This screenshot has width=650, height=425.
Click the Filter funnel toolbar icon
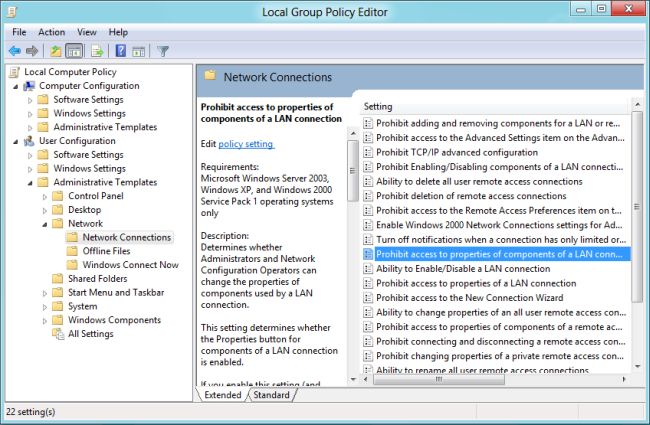coord(163,51)
